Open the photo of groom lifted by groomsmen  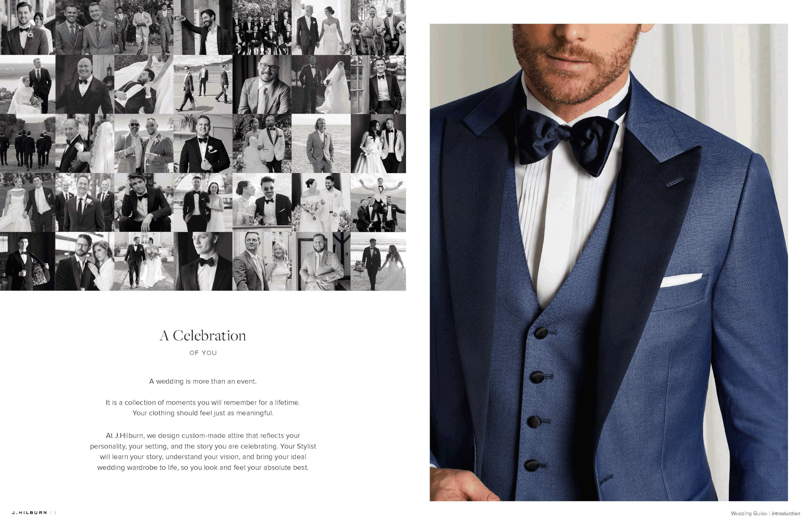click(378, 203)
